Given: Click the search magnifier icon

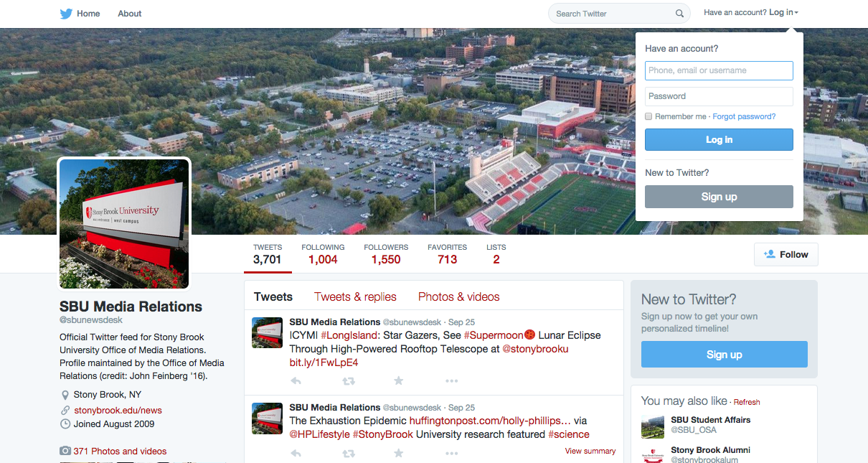Looking at the screenshot, I should point(679,14).
